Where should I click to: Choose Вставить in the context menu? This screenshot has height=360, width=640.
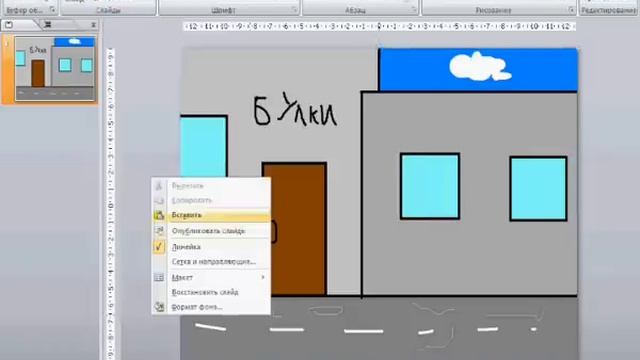pyautogui.click(x=211, y=215)
